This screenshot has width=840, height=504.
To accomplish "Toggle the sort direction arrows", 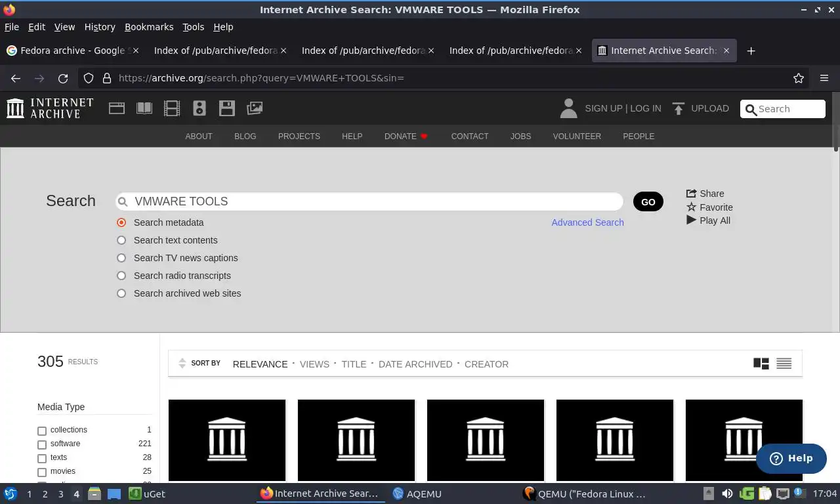I will coord(182,364).
